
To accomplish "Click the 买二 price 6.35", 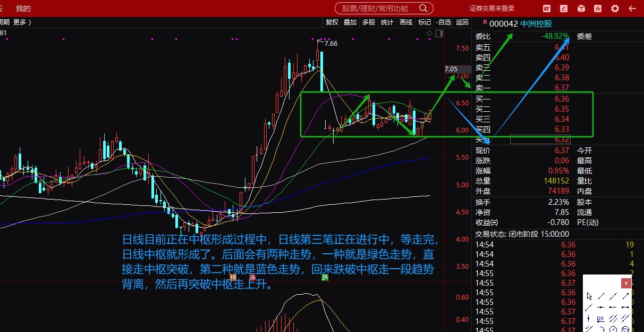I will 562,109.
